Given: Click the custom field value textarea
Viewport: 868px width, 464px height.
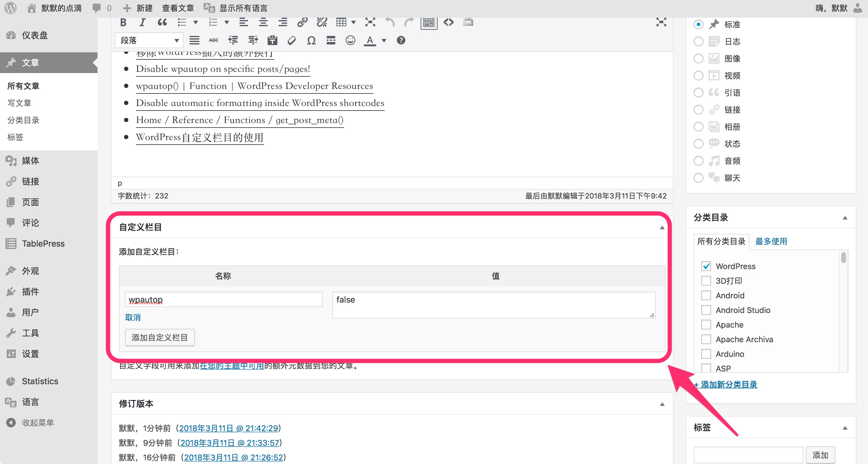Looking at the screenshot, I should pos(493,305).
